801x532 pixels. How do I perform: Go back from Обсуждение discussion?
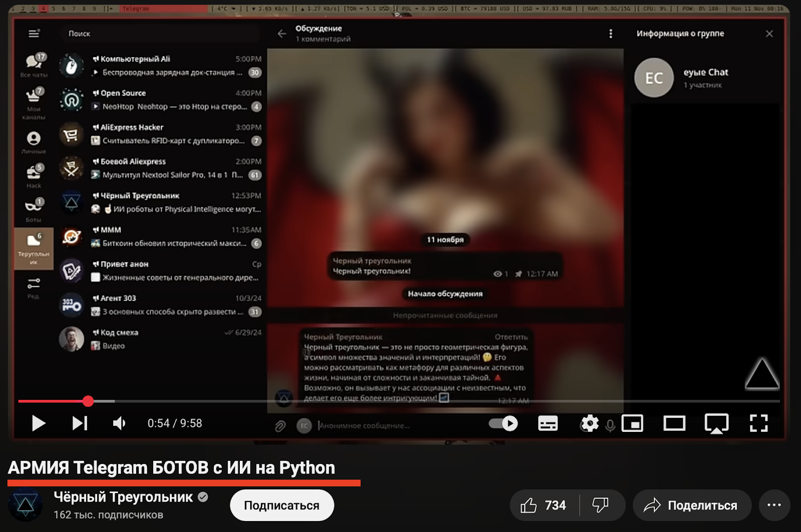(282, 34)
